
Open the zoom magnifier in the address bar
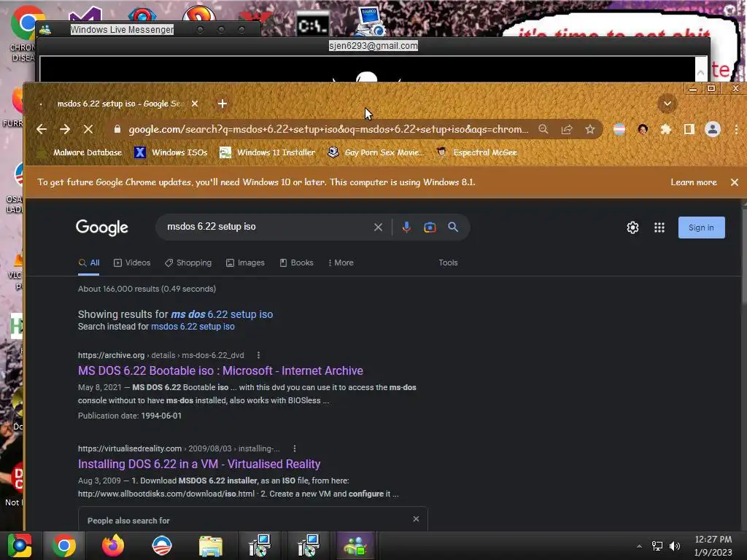pyautogui.click(x=543, y=129)
